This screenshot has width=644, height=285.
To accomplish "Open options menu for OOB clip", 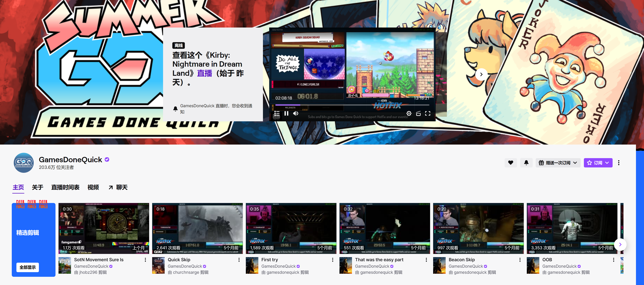I will pyautogui.click(x=613, y=260).
